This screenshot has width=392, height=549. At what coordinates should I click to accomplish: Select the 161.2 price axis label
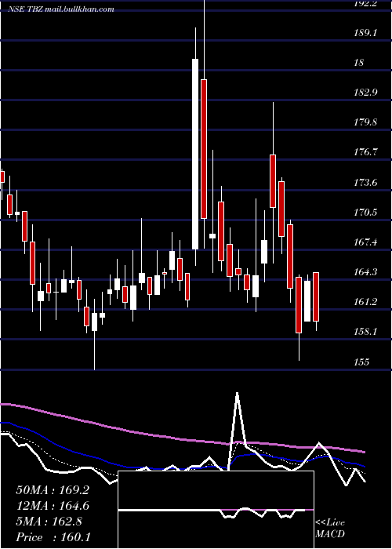click(365, 301)
